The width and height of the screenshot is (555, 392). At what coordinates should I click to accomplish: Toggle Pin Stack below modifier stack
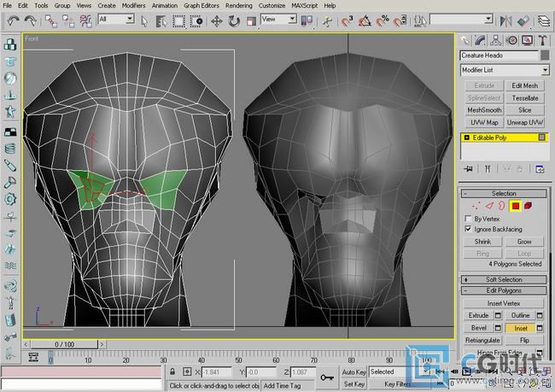[x=468, y=169]
